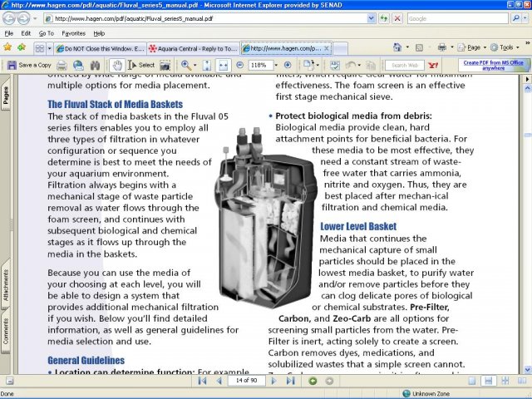Image resolution: width=532 pixels, height=399 pixels.
Task: Open the Favorites menu
Action: tap(74, 33)
